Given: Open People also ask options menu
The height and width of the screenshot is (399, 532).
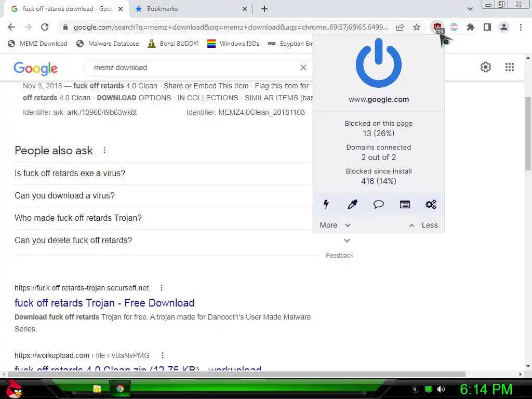Looking at the screenshot, I should click(104, 150).
